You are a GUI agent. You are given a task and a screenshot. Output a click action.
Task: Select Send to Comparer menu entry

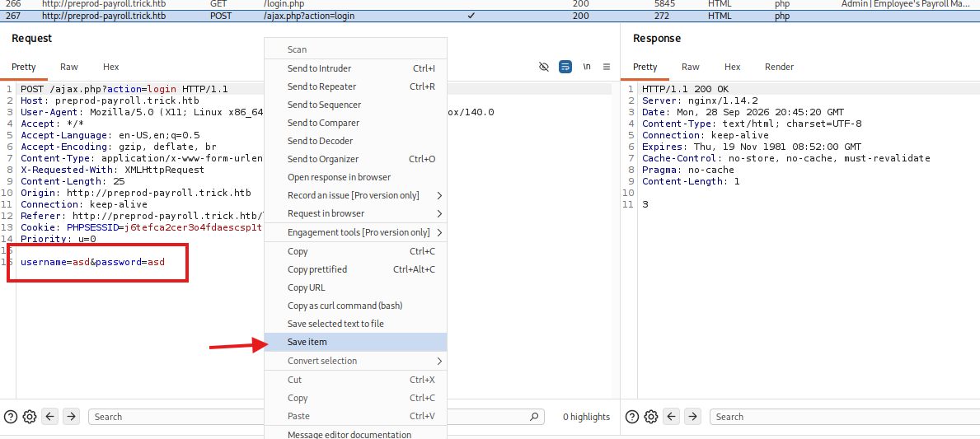355,123
